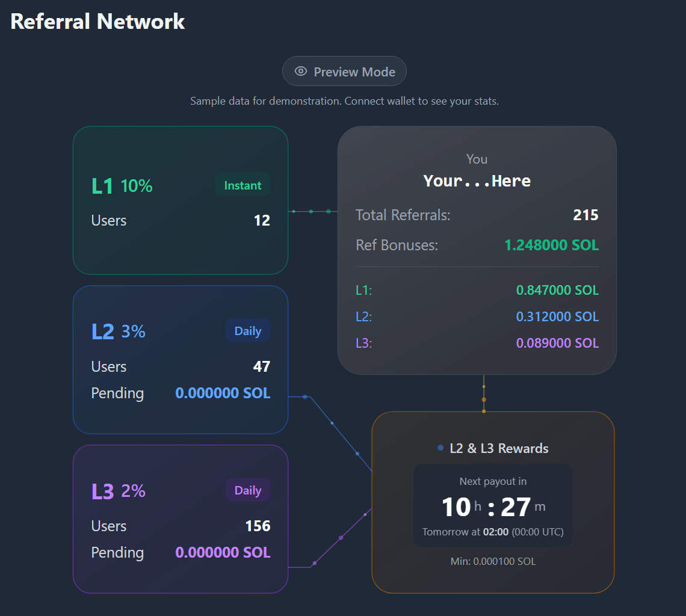Viewport: 686px width, 616px height.
Task: Click the L3 bonus 0.089000 SOL row
Action: [x=477, y=343]
